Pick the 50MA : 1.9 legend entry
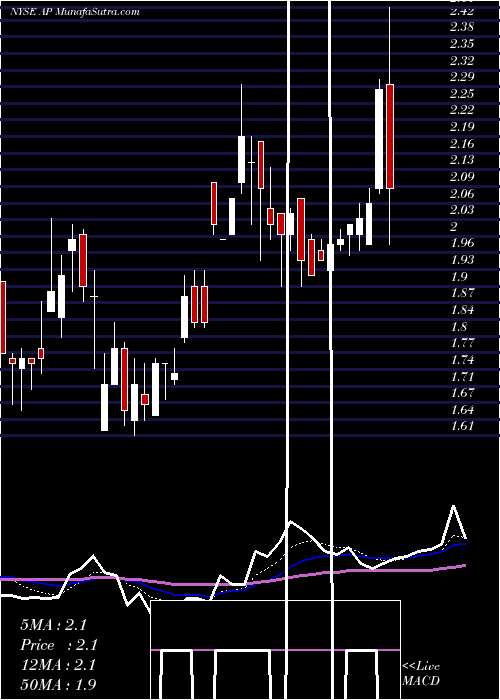 point(58,684)
